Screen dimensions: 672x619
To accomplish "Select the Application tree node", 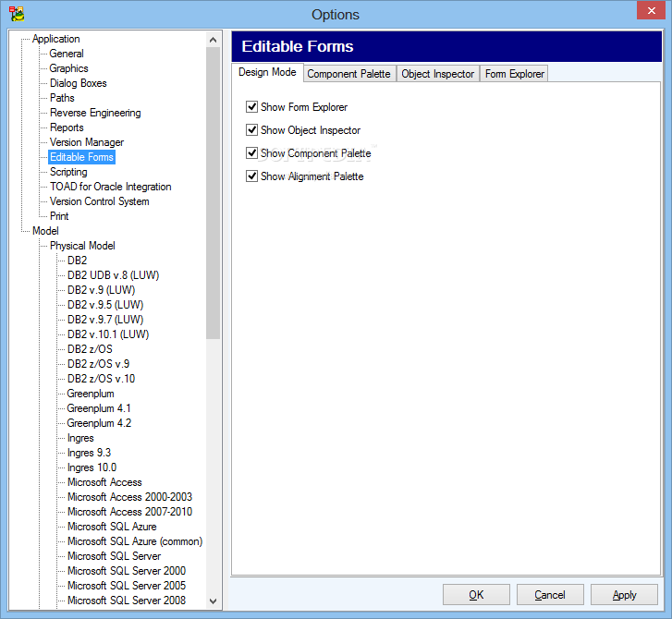I will (56, 39).
